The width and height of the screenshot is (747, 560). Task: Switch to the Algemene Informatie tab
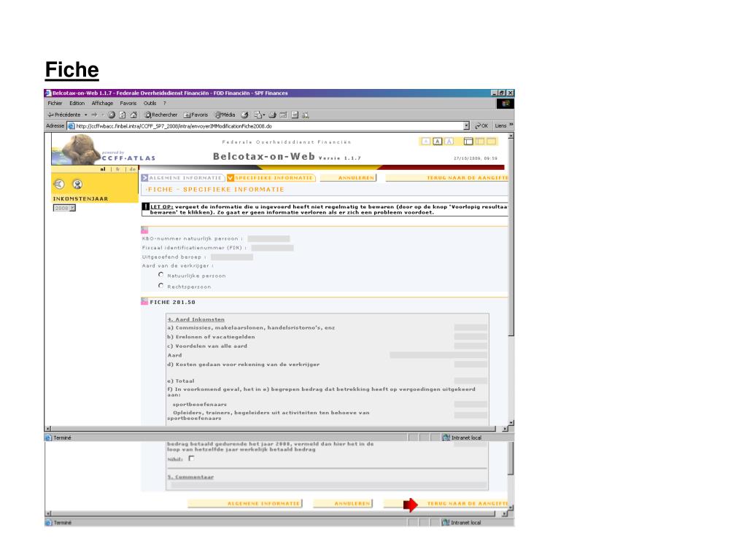tap(183, 178)
